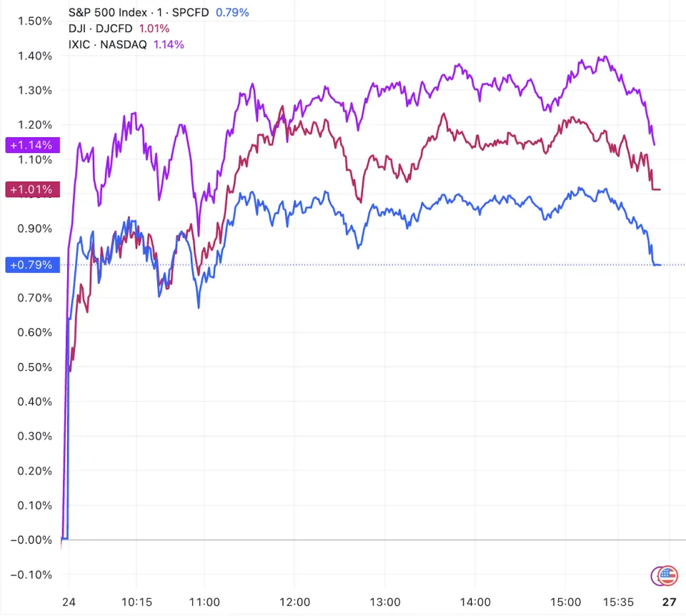Image resolution: width=686 pixels, height=616 pixels.
Task: Click the 10:15 time axis label
Action: click(136, 602)
